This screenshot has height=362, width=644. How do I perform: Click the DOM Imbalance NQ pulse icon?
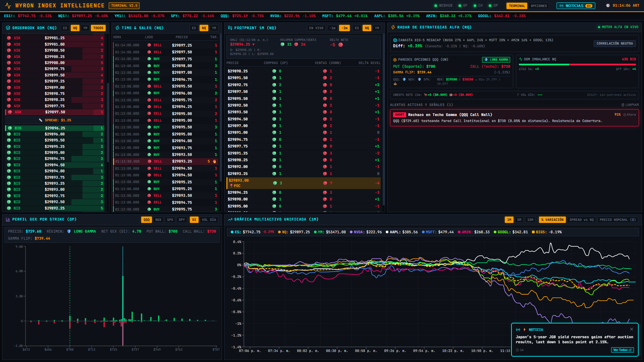[x=521, y=59]
